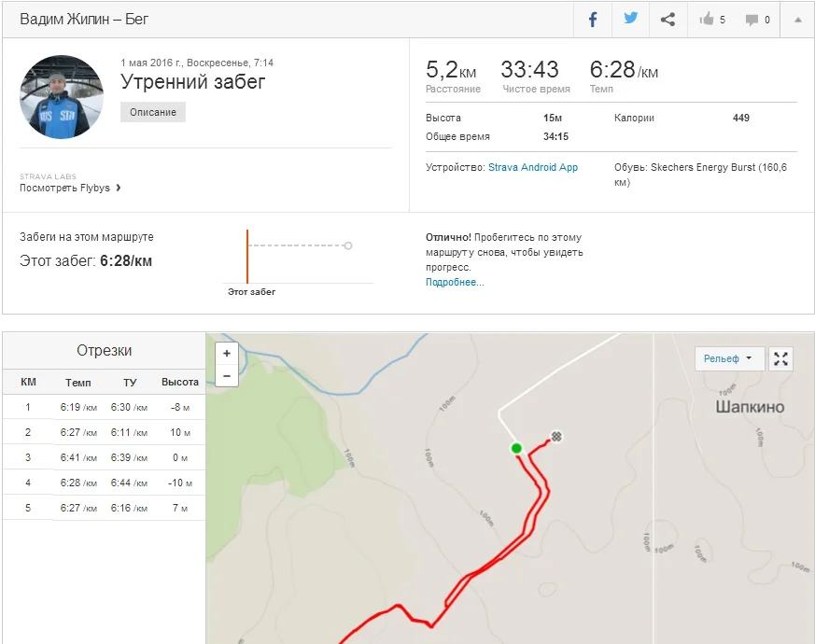Click the Описание button
The width and height of the screenshot is (815, 644).
[153, 112]
